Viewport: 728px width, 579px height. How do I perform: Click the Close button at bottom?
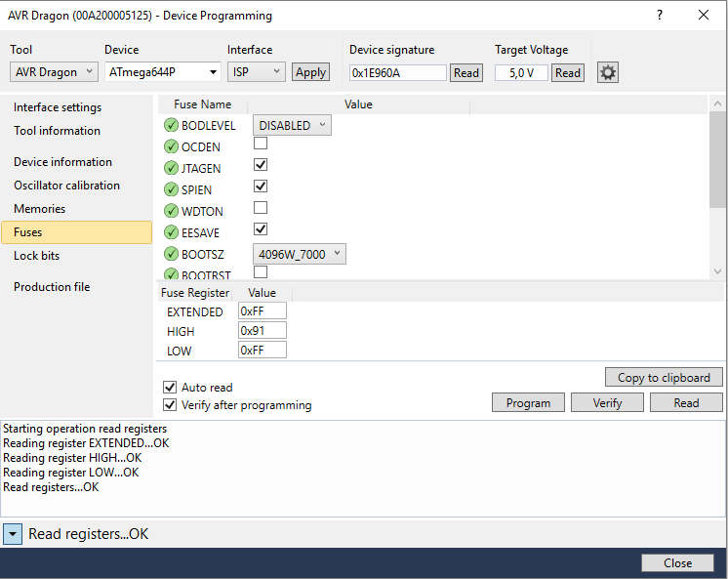pos(677,562)
